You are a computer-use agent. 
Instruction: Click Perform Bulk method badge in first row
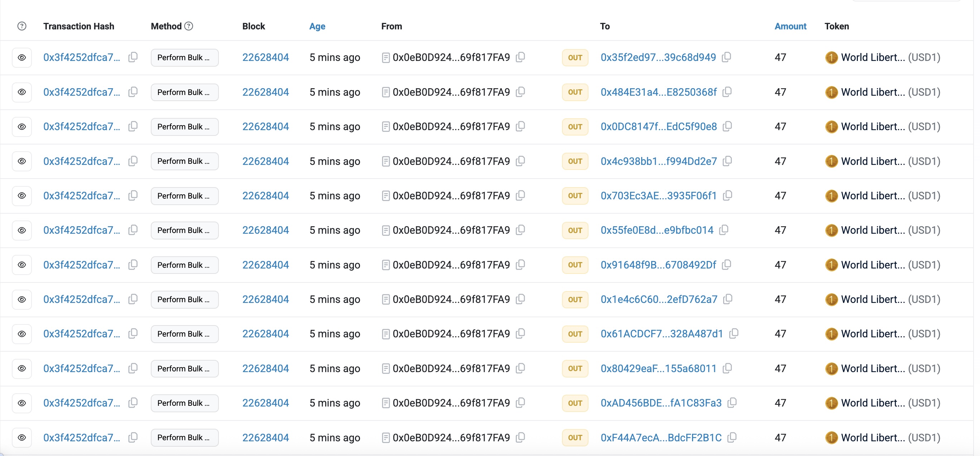coord(184,57)
